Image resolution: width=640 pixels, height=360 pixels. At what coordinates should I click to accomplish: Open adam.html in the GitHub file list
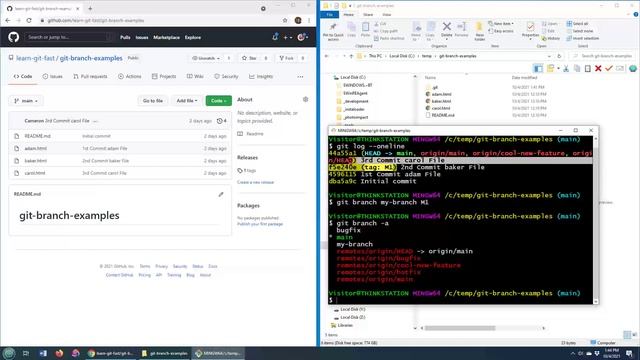[x=36, y=149]
